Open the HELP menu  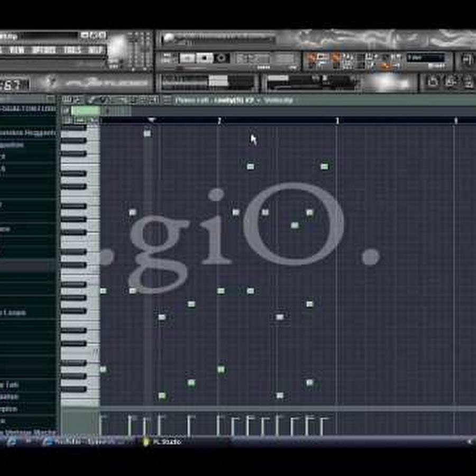click(x=96, y=50)
